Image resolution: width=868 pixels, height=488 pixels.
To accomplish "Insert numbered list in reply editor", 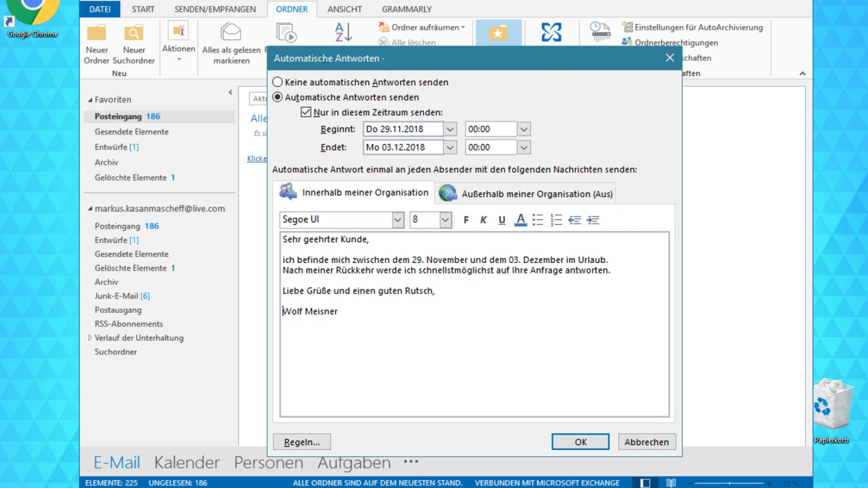I will pos(556,220).
